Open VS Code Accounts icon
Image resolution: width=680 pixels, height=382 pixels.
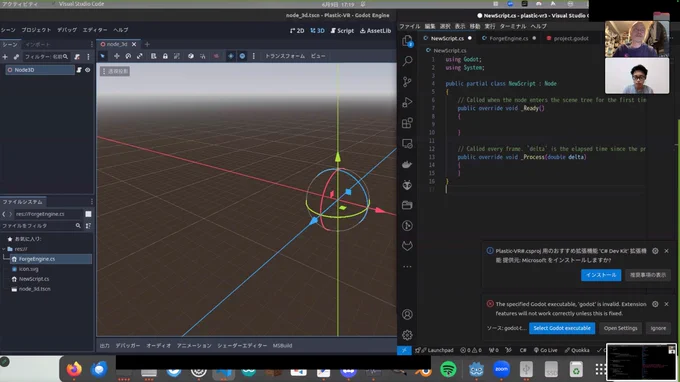click(x=407, y=314)
